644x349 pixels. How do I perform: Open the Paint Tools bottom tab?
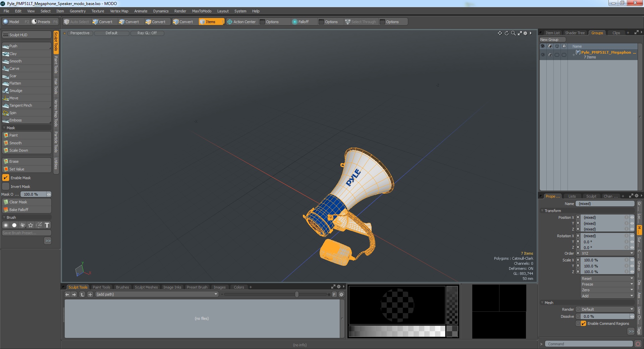point(101,287)
